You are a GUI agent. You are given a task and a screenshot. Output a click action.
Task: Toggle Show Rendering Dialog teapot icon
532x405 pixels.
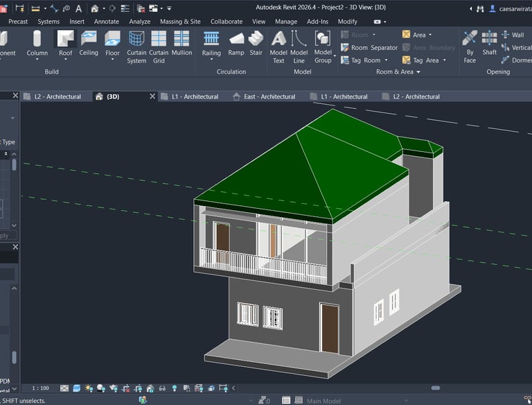(114, 388)
